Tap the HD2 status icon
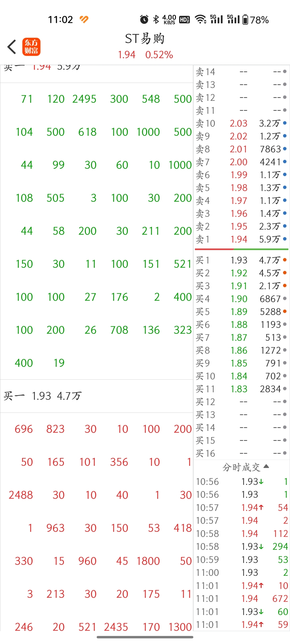290x644 pixels. [x=184, y=20]
